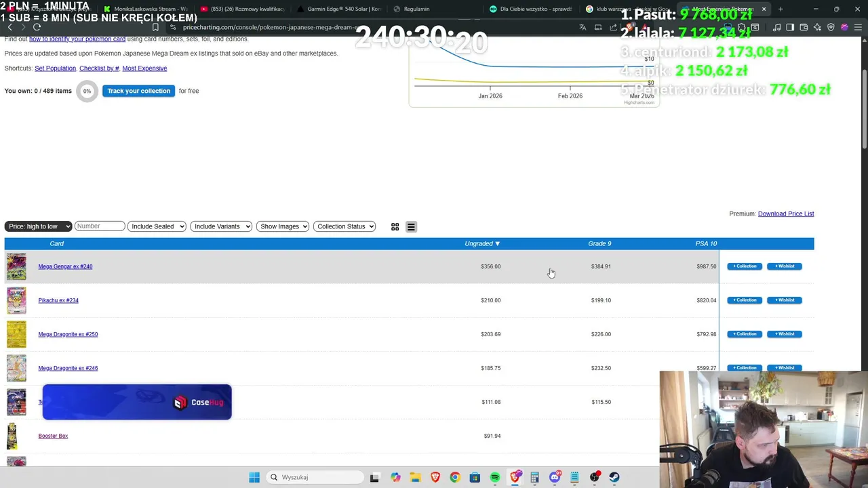Open Mega Dragonite ex #250 link
Image resolution: width=868 pixels, height=488 pixels.
pyautogui.click(x=68, y=334)
